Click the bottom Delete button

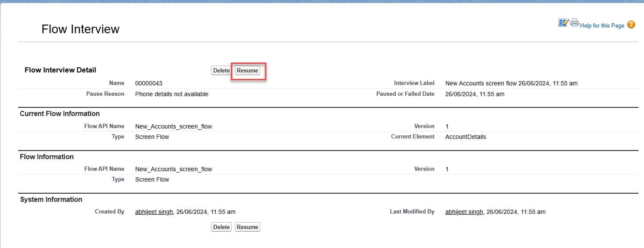click(x=221, y=227)
